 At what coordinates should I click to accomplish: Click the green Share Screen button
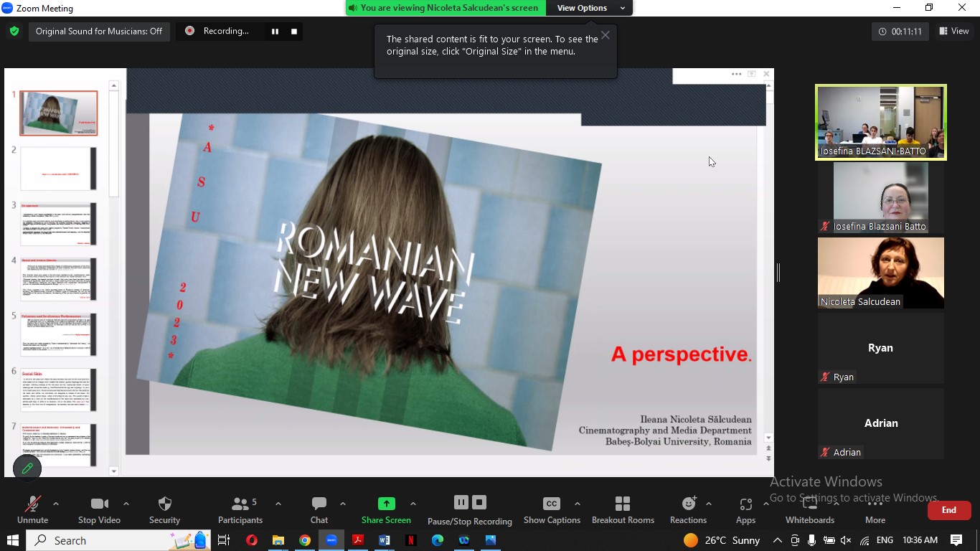[x=386, y=510]
